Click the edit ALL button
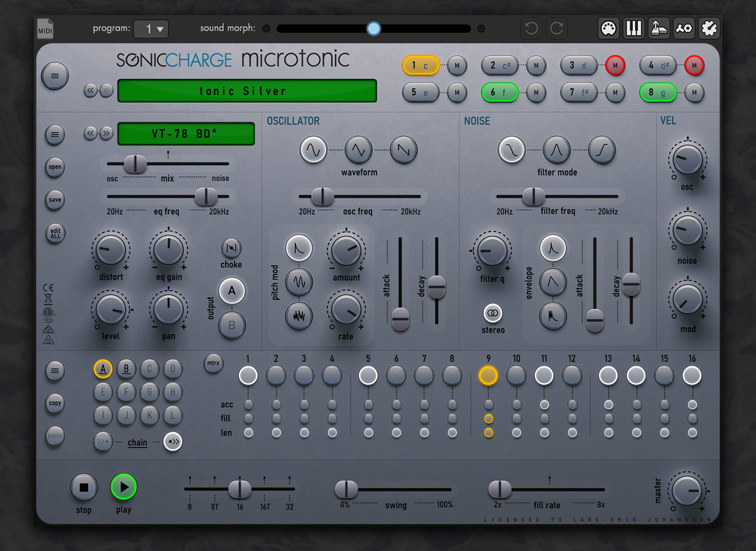Image resolution: width=756 pixels, height=551 pixels. [x=55, y=233]
